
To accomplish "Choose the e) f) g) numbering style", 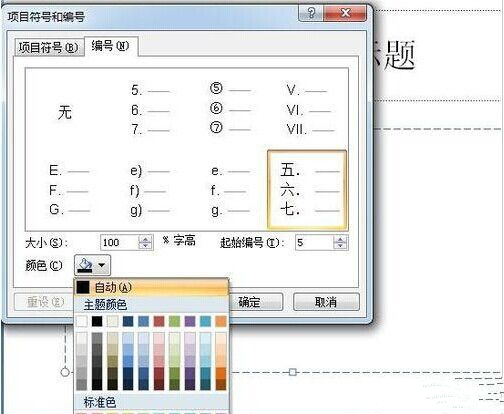I will pyautogui.click(x=149, y=190).
